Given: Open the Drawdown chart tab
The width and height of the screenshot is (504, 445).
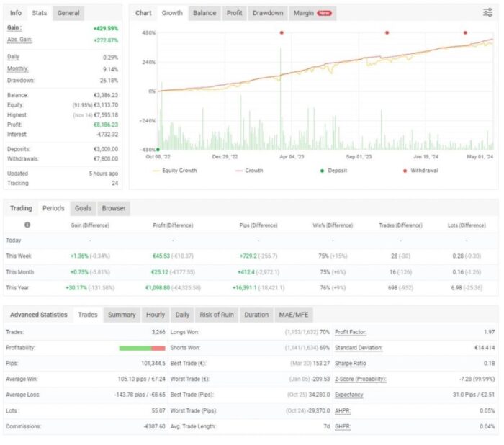Looking at the screenshot, I should (x=267, y=13).
